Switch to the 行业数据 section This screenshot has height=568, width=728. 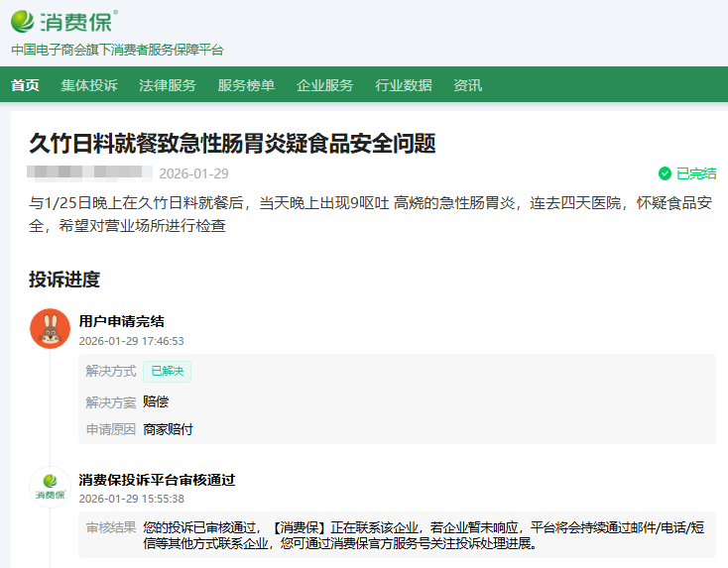(x=403, y=85)
